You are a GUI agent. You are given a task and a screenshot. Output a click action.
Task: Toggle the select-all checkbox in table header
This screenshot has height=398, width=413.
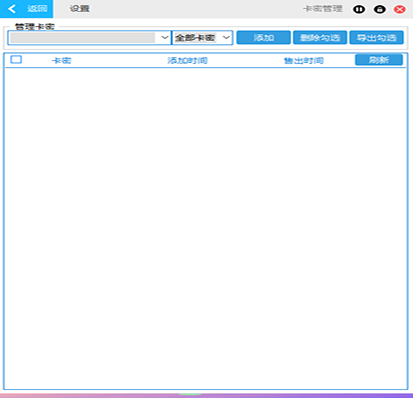[x=16, y=60]
